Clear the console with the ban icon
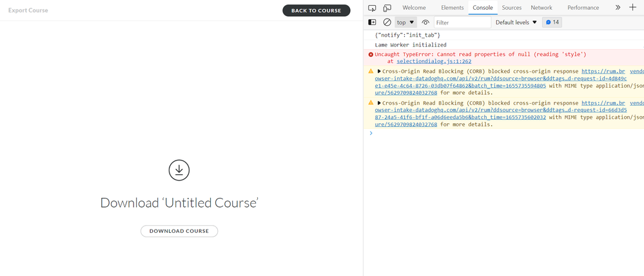Viewport: 644px width, 276px height. [x=387, y=22]
